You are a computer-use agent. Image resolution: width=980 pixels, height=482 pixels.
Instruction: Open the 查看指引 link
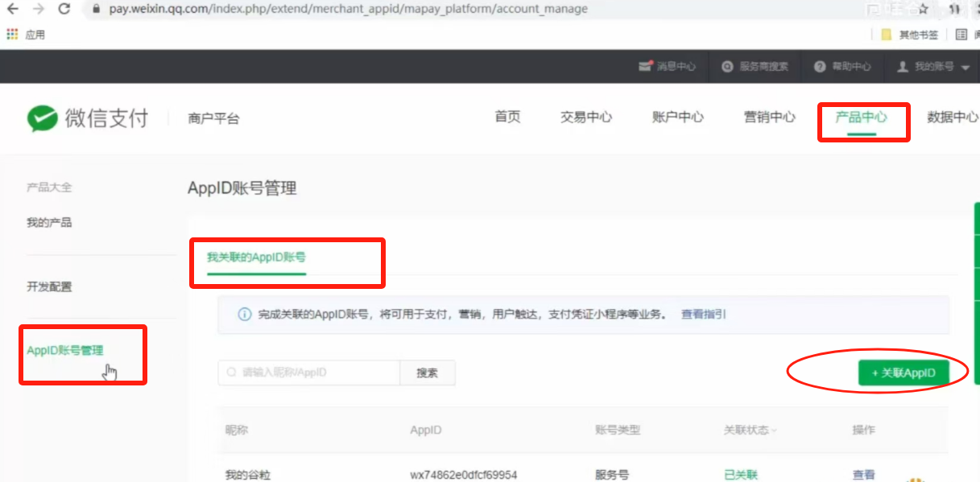704,314
